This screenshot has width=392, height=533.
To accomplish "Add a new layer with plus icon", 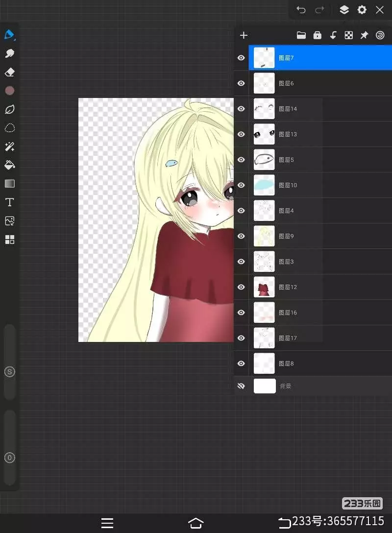I will [x=244, y=35].
